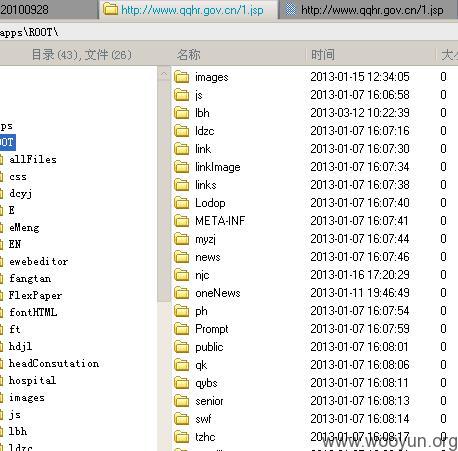Click the ph folder icon
This screenshot has height=451, width=458.
(x=182, y=311)
